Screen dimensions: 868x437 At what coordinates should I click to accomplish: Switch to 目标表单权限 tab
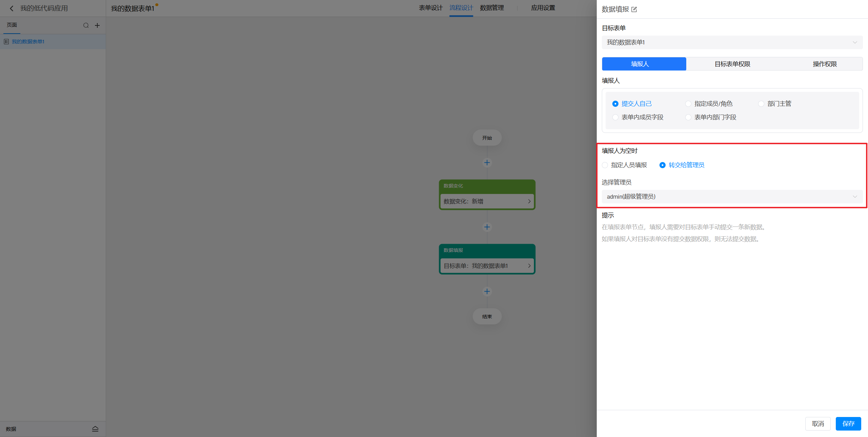coord(732,64)
